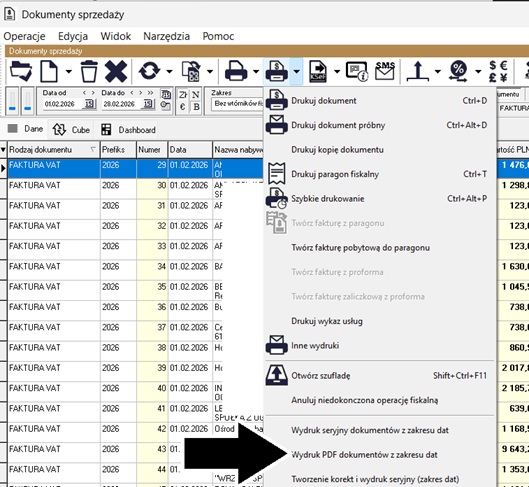Click the KSeF export toolbar icon
Image resolution: width=529 pixels, height=487 pixels.
[318, 71]
